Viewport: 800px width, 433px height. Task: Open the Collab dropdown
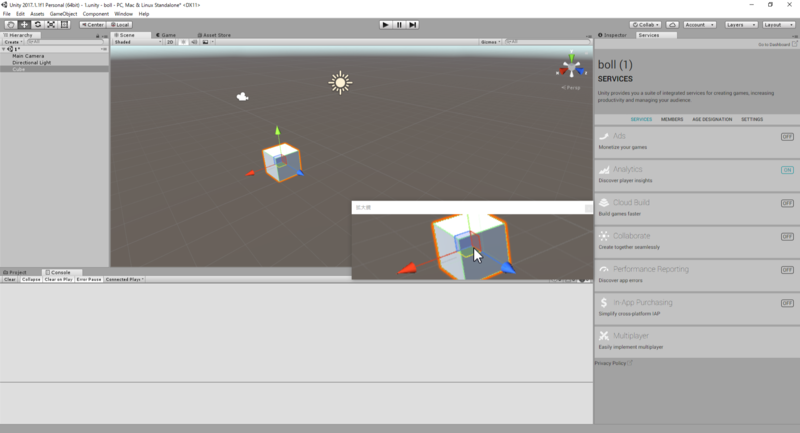tap(645, 24)
